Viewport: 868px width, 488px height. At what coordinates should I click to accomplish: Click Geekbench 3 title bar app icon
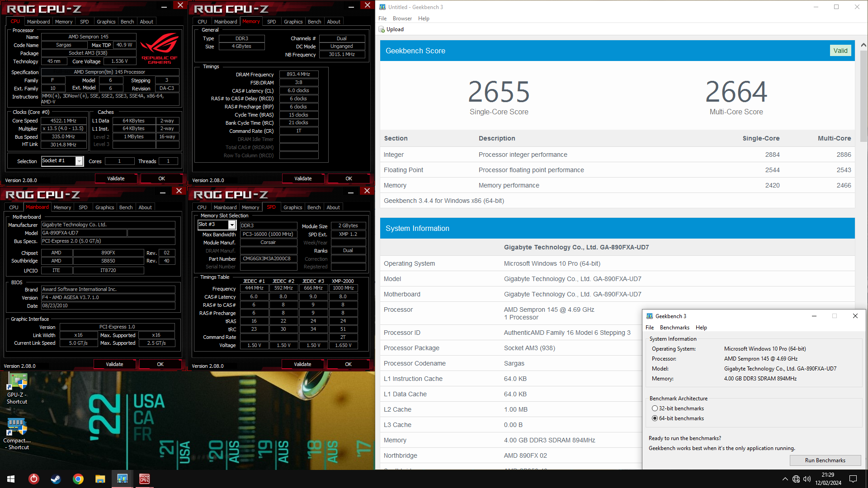click(x=382, y=7)
